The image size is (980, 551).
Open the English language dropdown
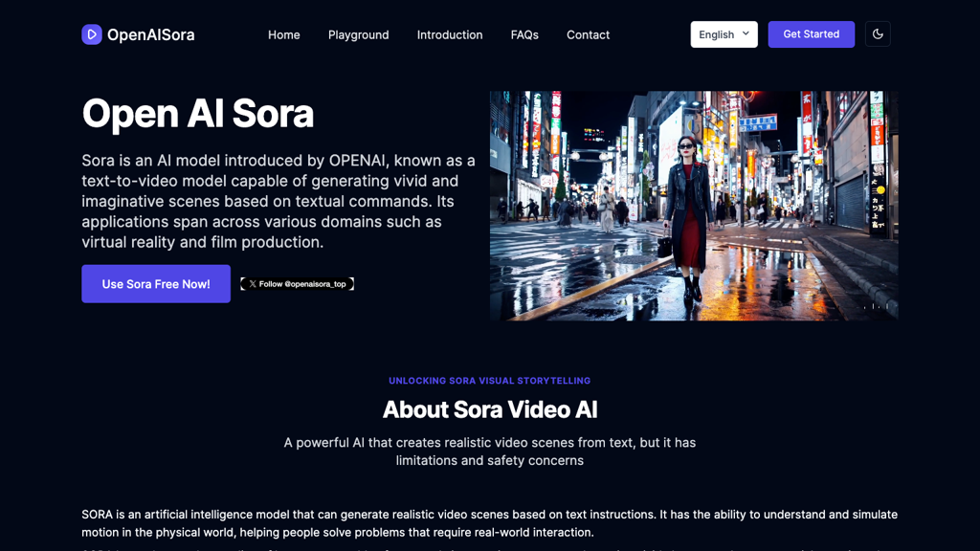[724, 33]
